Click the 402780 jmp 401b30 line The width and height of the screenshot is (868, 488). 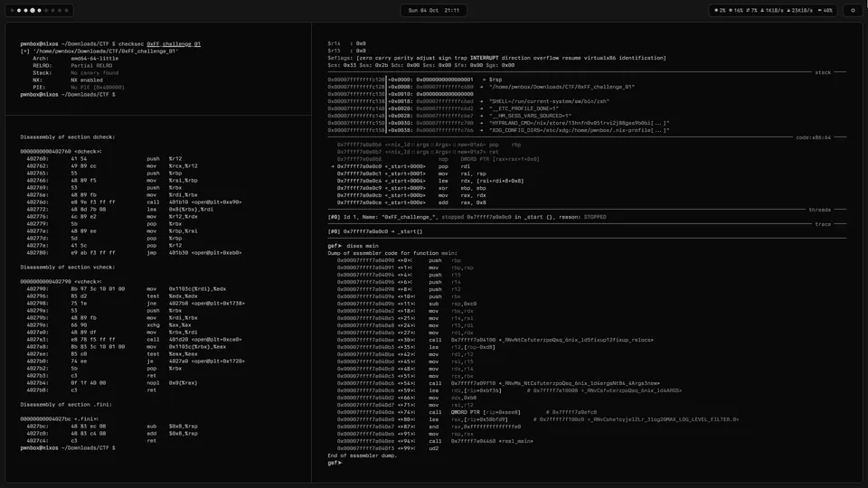[134, 252]
